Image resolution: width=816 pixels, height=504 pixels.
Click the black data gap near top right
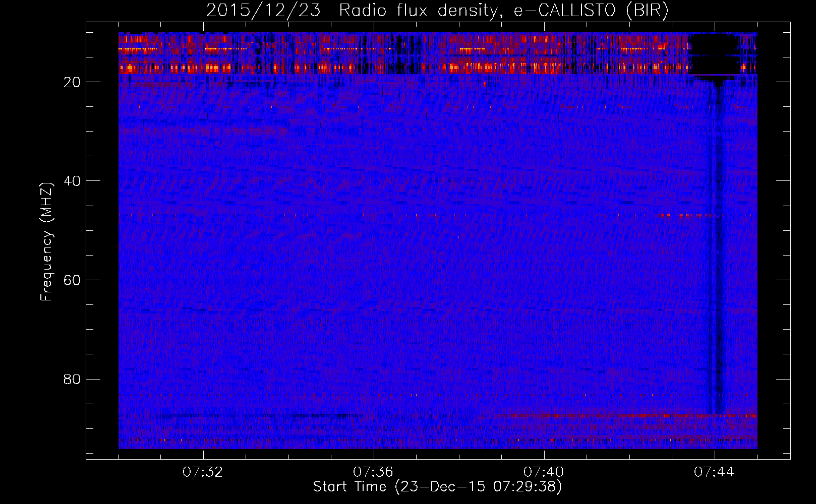(714, 54)
